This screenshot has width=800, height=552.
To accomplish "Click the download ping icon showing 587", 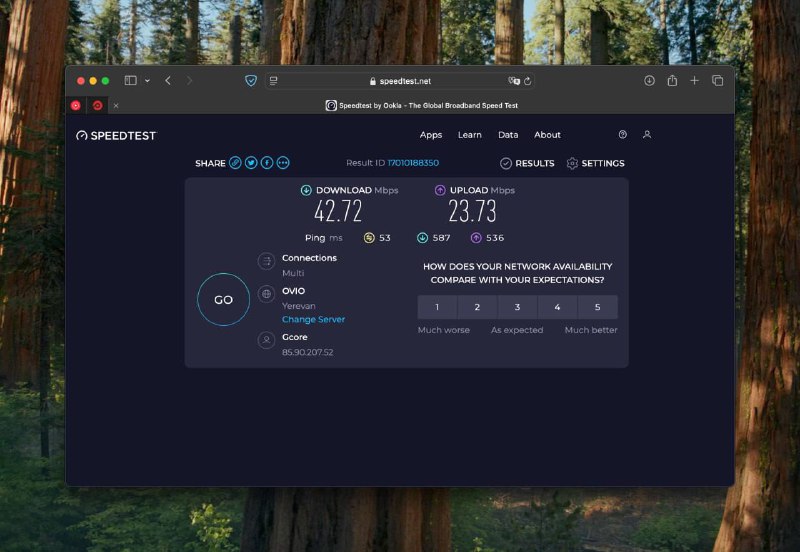I will pyautogui.click(x=422, y=238).
